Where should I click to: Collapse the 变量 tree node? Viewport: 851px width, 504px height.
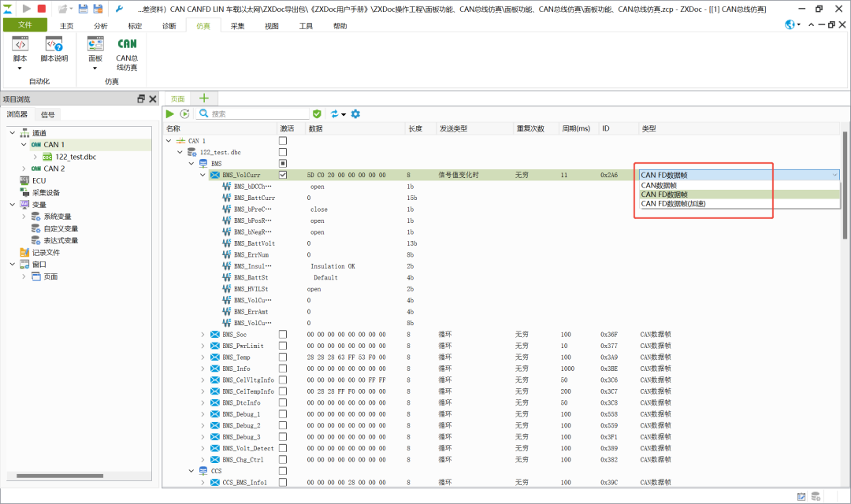coord(13,204)
